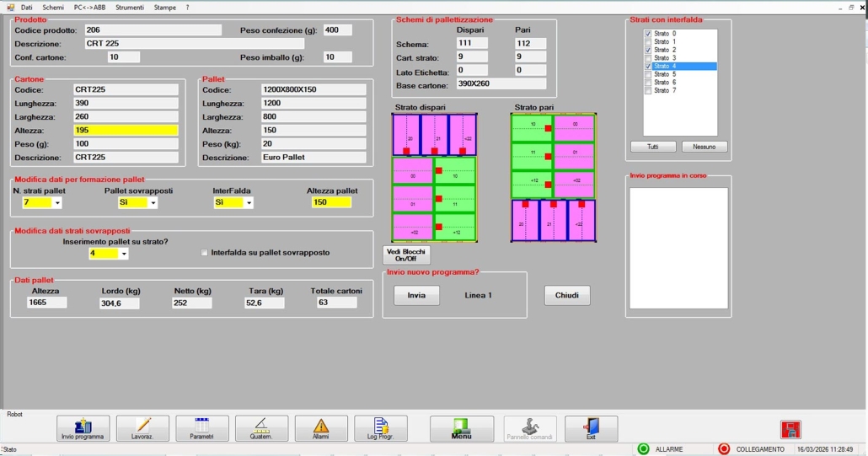Viewport: 868px width, 456px height.
Task: Click the Invio programma toolbar icon
Action: tap(83, 428)
